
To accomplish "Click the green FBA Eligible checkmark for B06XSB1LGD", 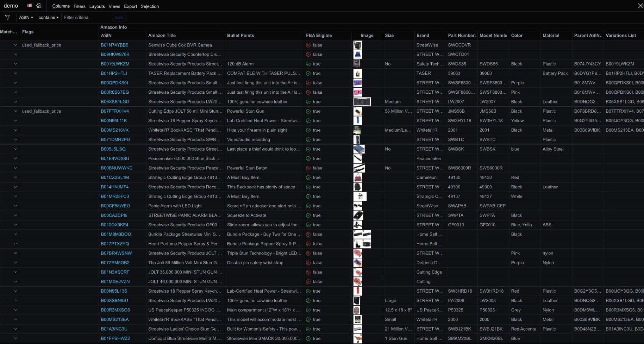I will coord(308,102).
